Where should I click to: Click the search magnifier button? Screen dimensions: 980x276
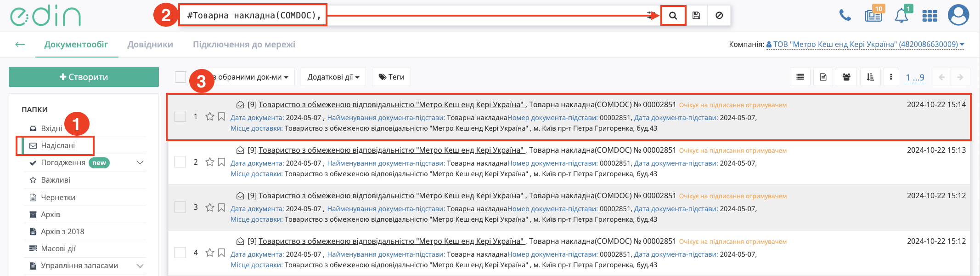point(673,16)
